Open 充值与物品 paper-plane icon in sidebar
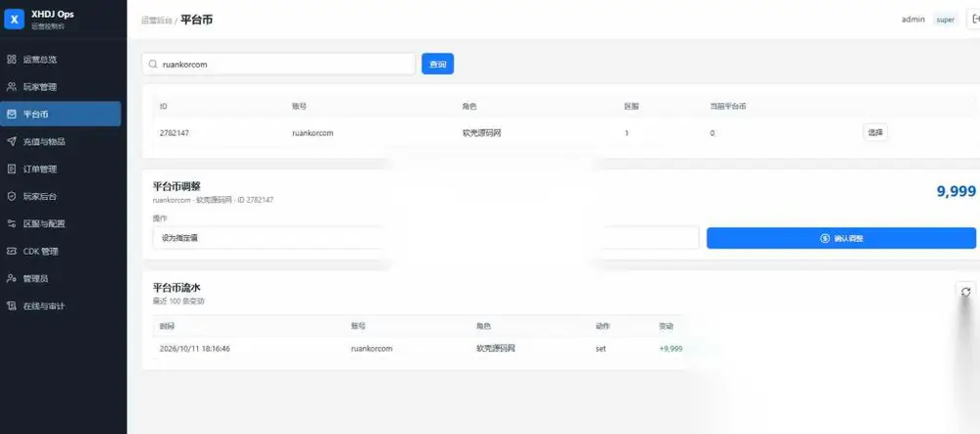 pos(11,141)
